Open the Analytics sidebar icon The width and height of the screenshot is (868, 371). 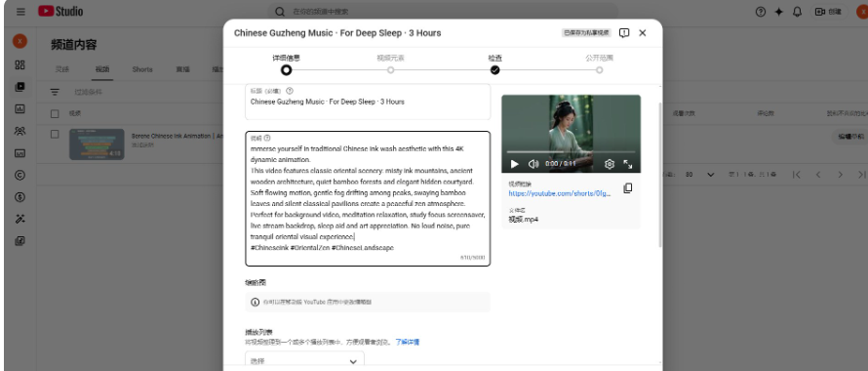[20, 108]
